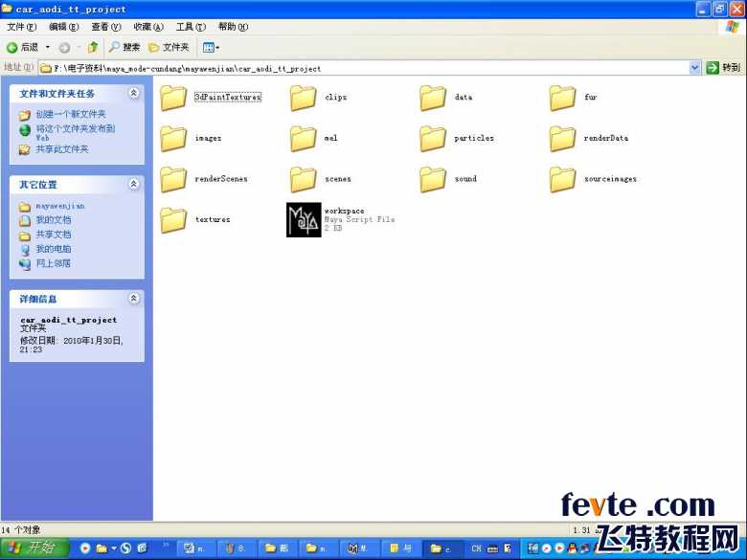Open the 查看 menu
747x560 pixels.
(105, 27)
